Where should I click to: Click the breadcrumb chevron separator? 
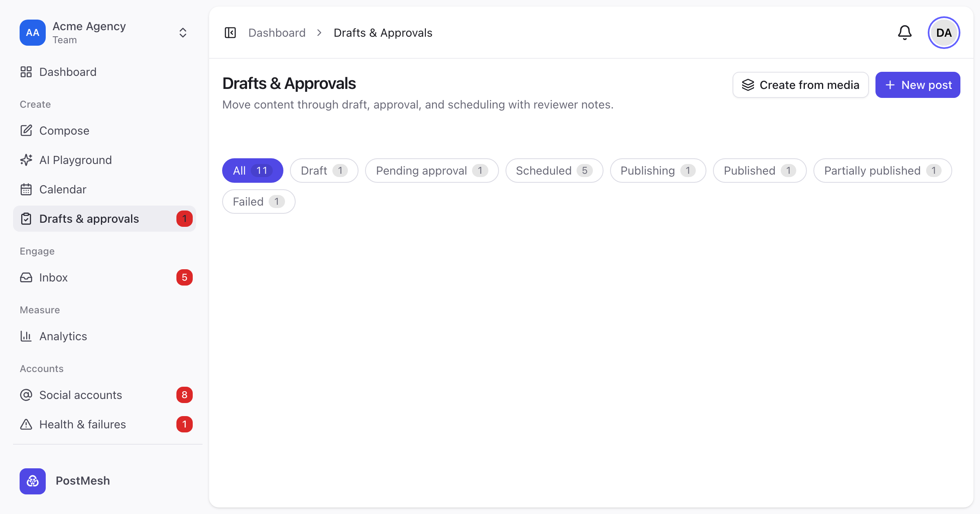point(319,33)
